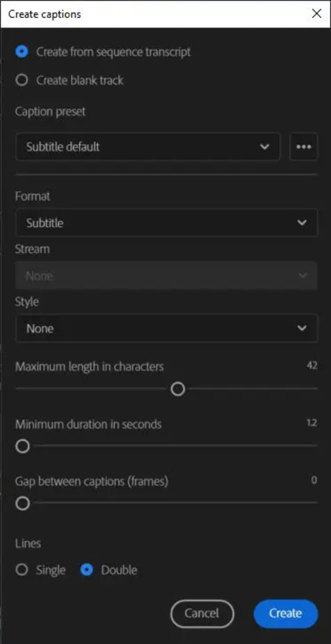The width and height of the screenshot is (331, 644).
Task: Open the caption preset options menu
Action: tap(303, 147)
